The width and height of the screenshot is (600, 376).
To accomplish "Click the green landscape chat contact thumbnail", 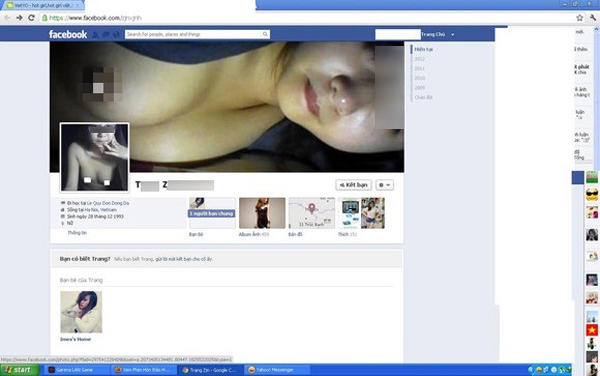I will pos(592,177).
